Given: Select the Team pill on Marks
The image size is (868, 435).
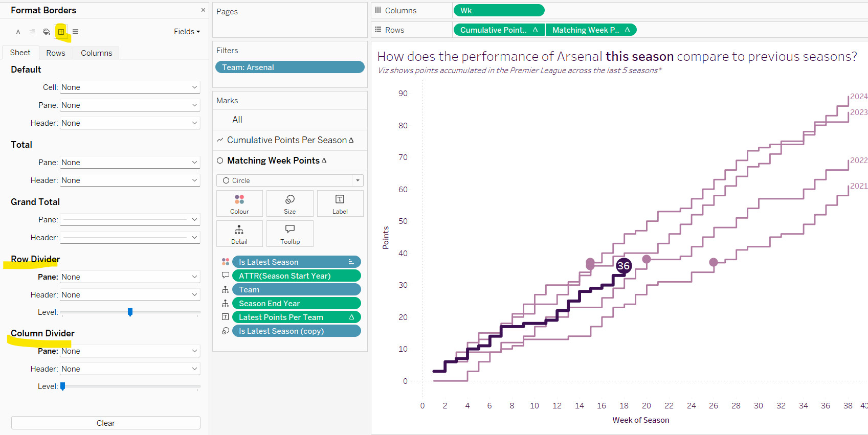Looking at the screenshot, I should (x=297, y=289).
